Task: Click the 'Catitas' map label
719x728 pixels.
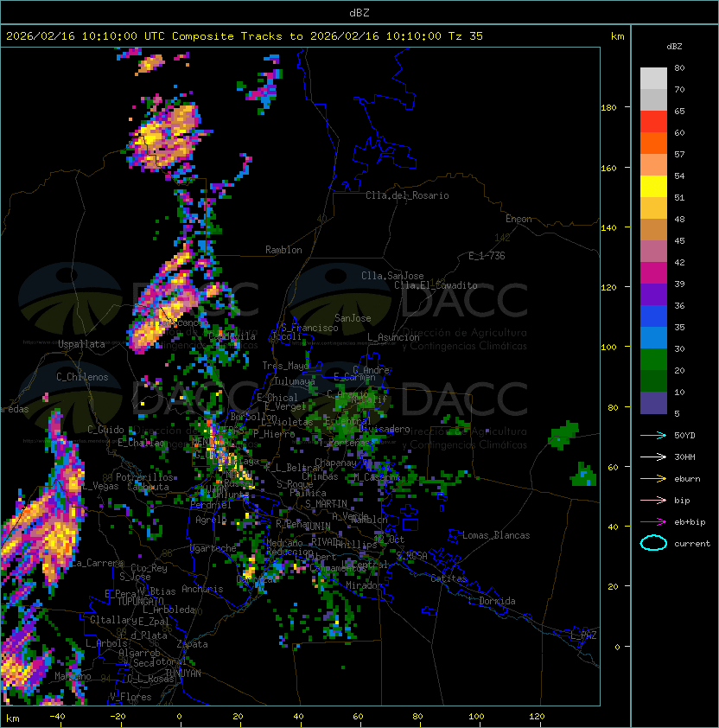Action: [449, 578]
